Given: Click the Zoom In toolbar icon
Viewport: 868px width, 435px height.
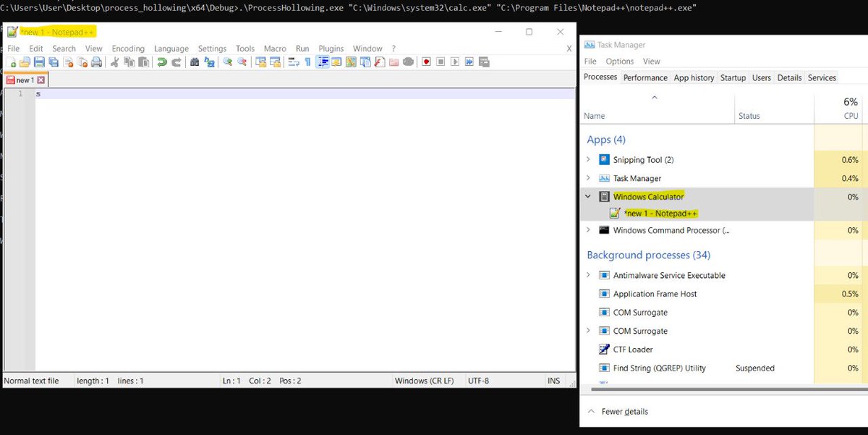Looking at the screenshot, I should coord(228,62).
